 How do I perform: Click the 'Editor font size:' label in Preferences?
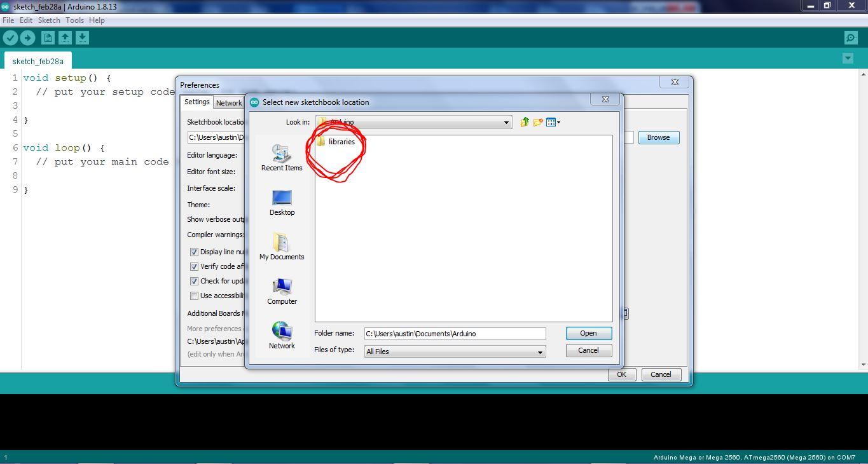tap(211, 172)
